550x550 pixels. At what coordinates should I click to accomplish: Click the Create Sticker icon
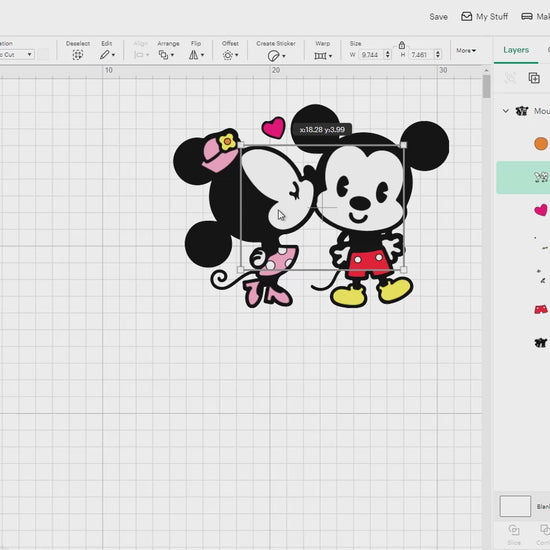273,55
